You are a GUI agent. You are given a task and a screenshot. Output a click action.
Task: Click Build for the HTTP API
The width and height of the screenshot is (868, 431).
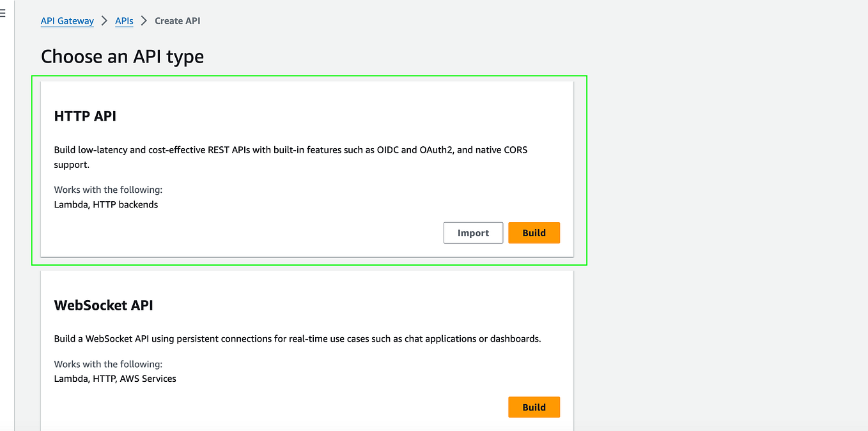(534, 232)
